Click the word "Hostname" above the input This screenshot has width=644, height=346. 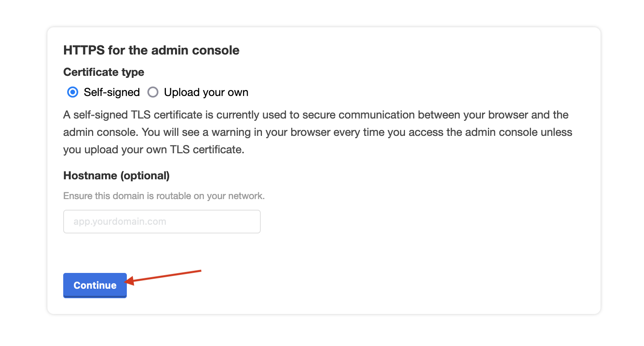(x=90, y=175)
